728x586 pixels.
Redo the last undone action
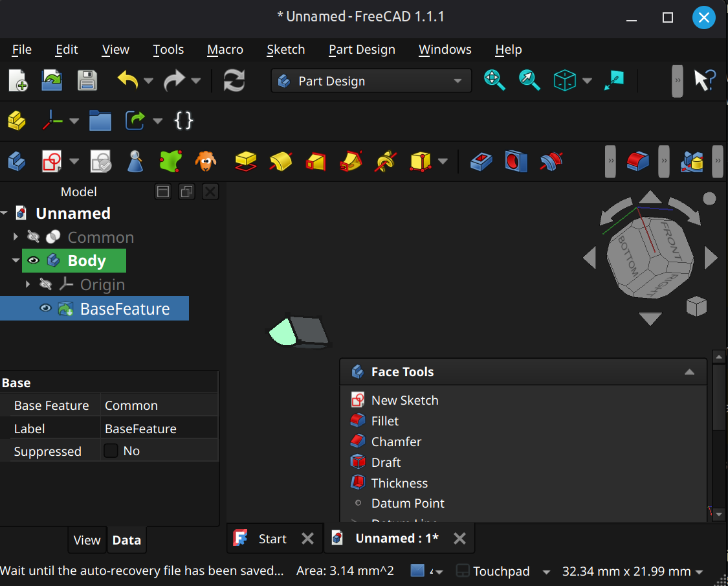175,81
